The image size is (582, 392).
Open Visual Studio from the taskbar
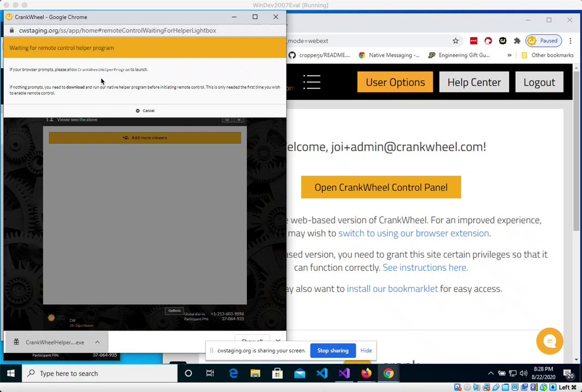click(x=344, y=373)
